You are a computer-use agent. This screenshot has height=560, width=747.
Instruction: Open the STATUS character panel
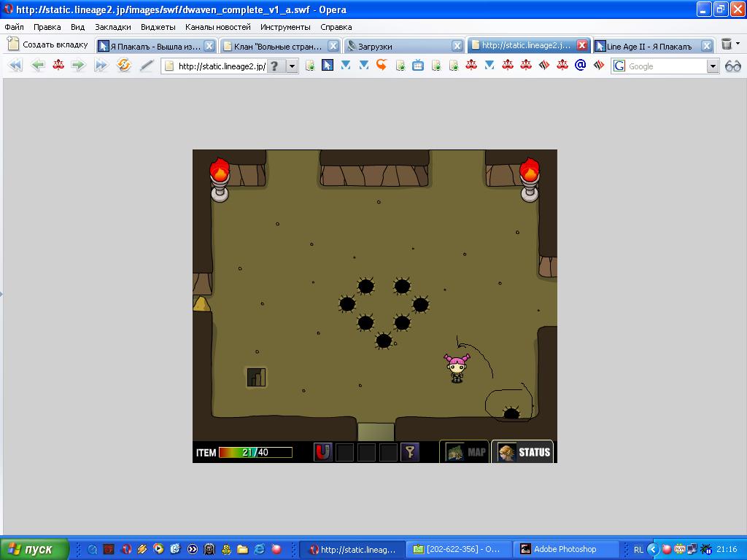[522, 452]
